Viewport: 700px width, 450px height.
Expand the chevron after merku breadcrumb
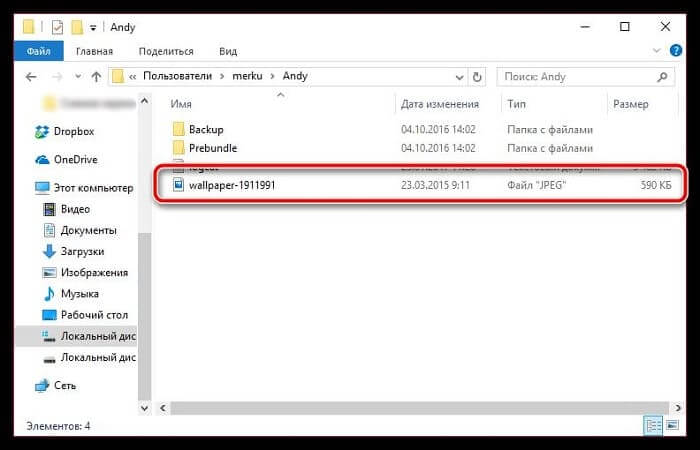click(x=272, y=76)
